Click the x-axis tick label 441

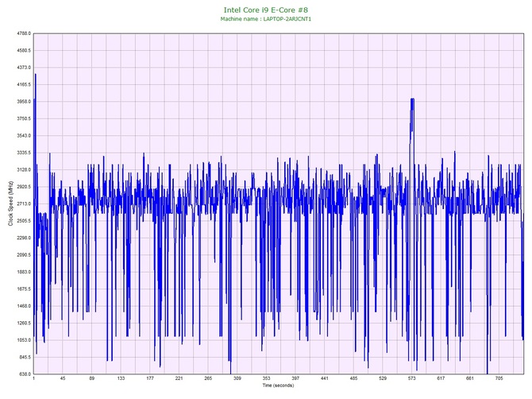point(324,378)
